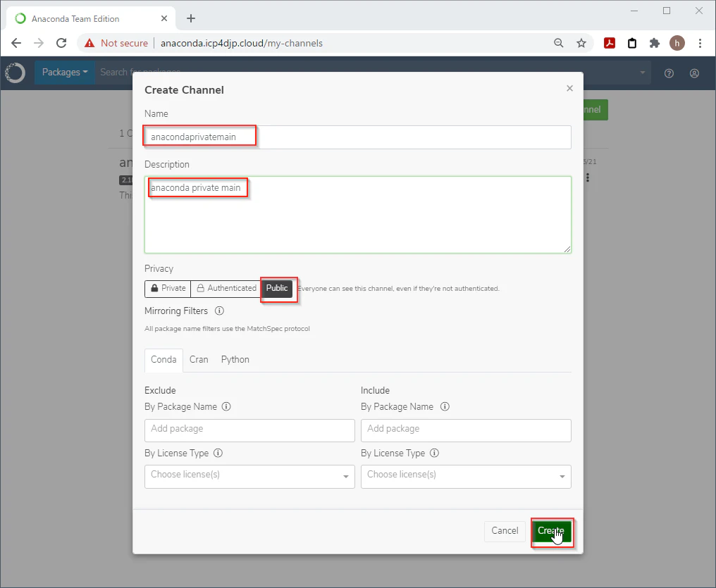This screenshot has width=716, height=588.
Task: Open the Chrome profile avatar
Action: 677,43
